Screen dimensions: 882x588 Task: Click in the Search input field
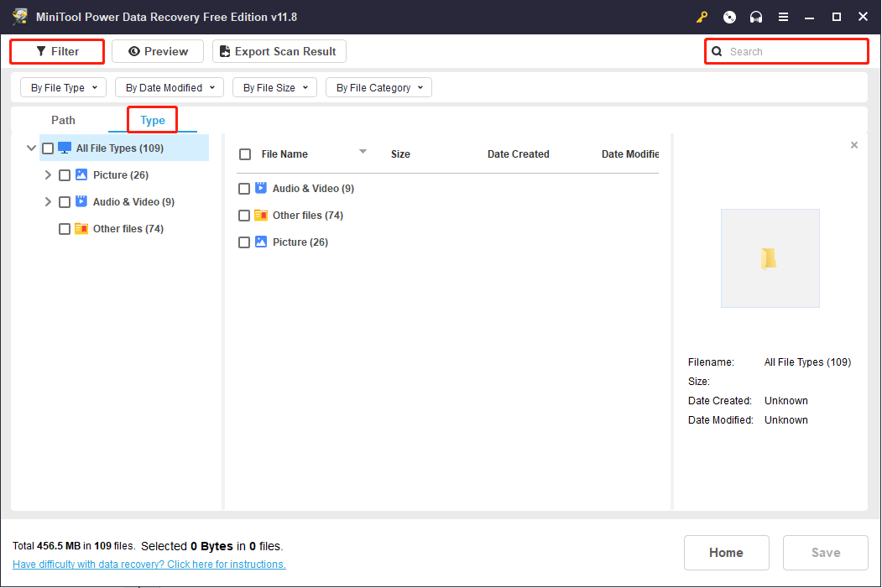[786, 52]
